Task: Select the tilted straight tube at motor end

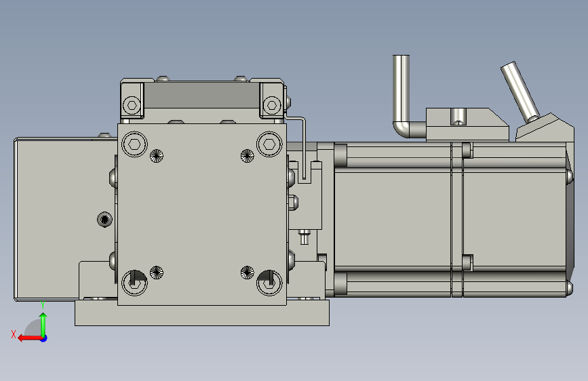Action: 520,92
